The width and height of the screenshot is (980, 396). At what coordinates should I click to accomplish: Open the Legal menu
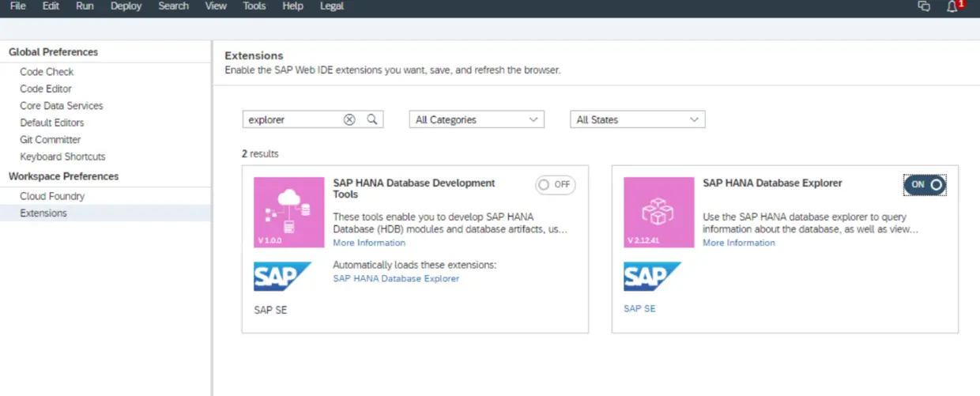click(332, 6)
